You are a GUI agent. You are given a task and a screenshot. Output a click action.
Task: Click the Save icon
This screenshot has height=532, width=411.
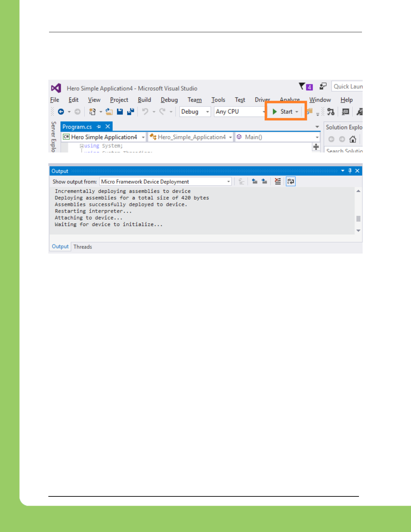(120, 112)
